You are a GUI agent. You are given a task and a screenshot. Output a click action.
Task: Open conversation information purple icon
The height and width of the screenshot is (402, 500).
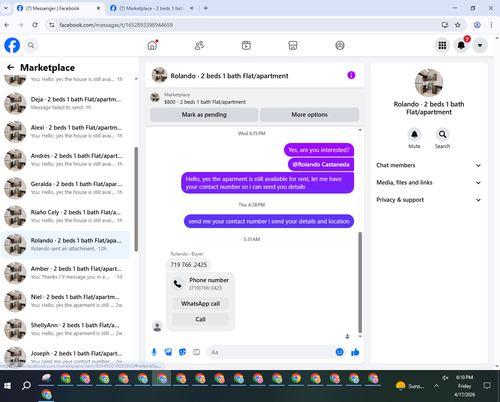pyautogui.click(x=351, y=75)
